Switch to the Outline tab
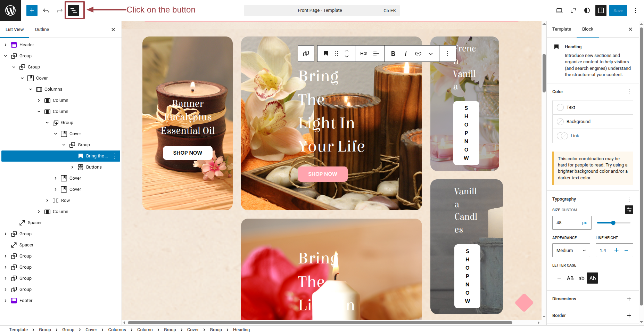644x334 pixels. click(42, 30)
